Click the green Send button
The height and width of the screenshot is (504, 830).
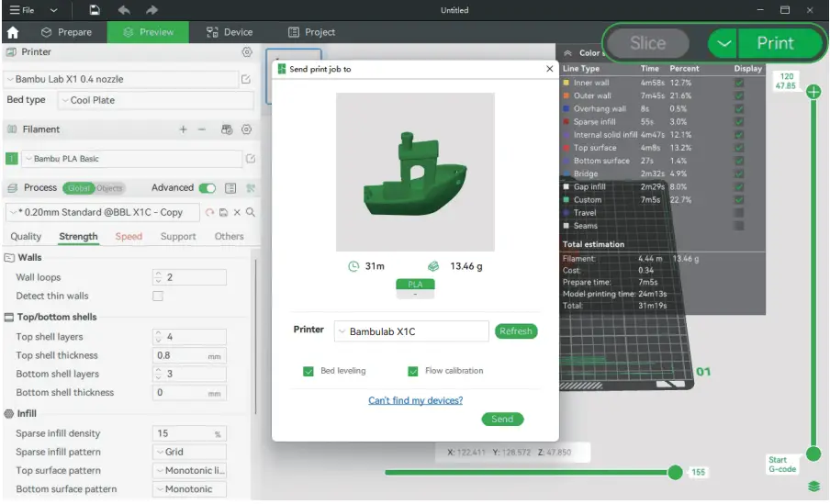[502, 419]
